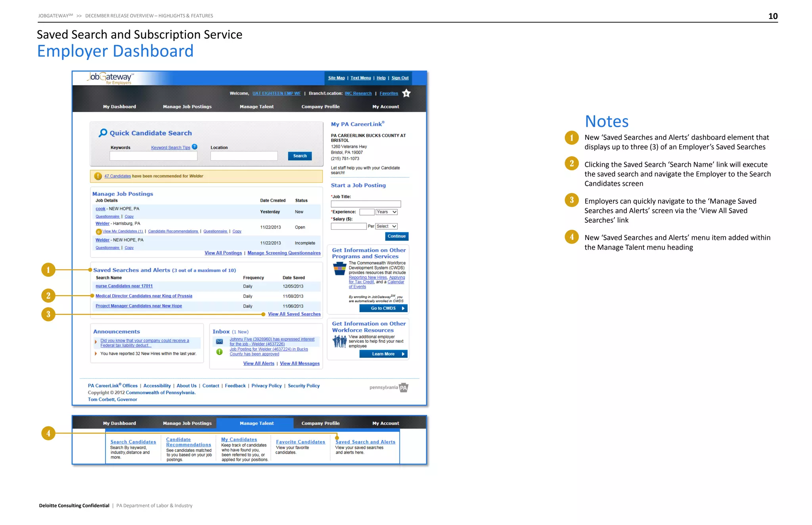Open the Keyword Search Tips link
Viewport: 812px width, 525px height.
[170, 148]
